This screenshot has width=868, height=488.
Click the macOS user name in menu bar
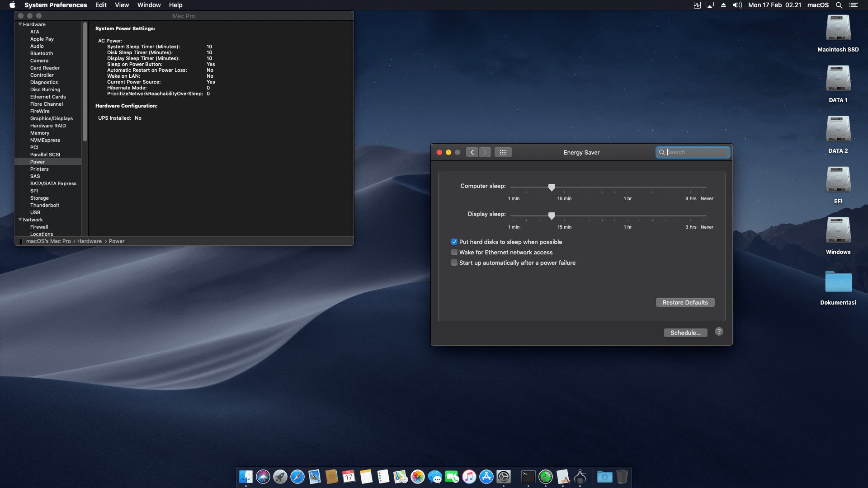click(x=818, y=5)
